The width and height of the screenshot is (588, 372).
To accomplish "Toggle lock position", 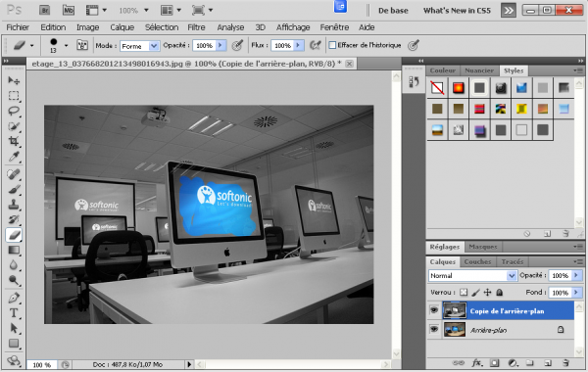I will click(487, 292).
